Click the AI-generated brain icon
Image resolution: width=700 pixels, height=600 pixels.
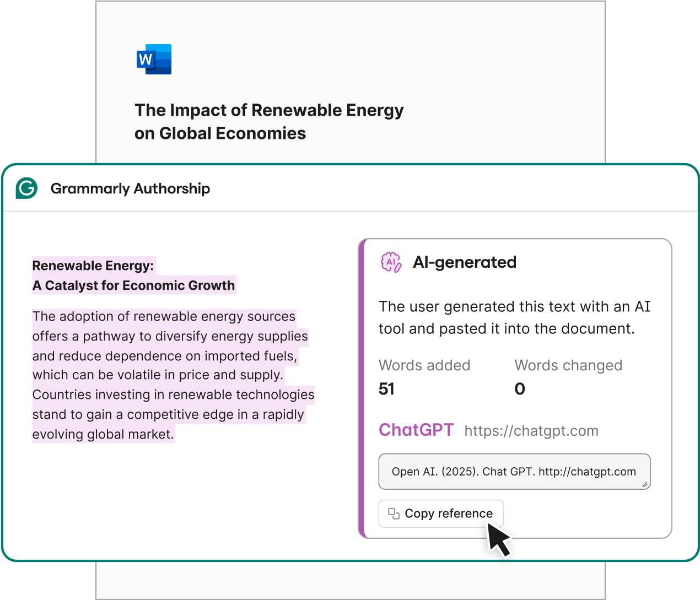(391, 262)
